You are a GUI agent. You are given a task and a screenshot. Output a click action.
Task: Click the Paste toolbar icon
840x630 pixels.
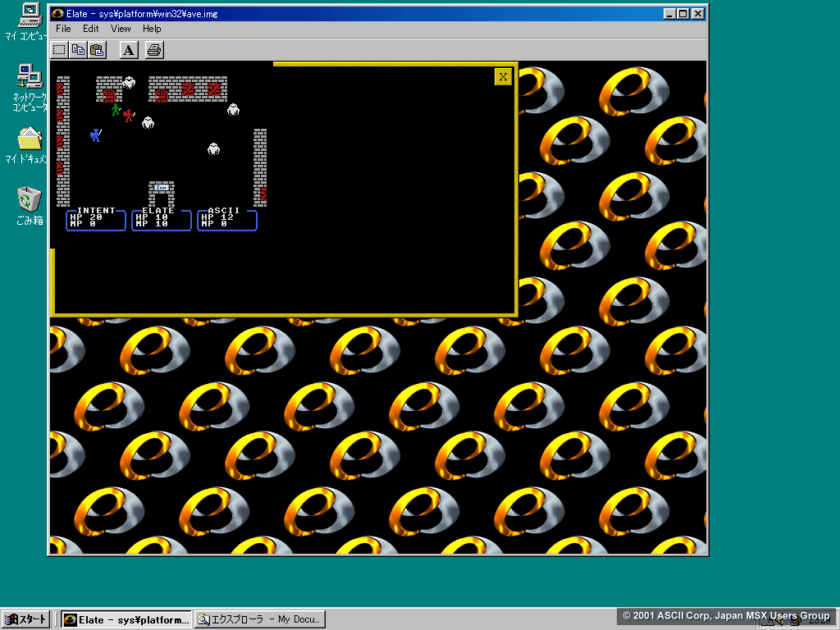(97, 50)
